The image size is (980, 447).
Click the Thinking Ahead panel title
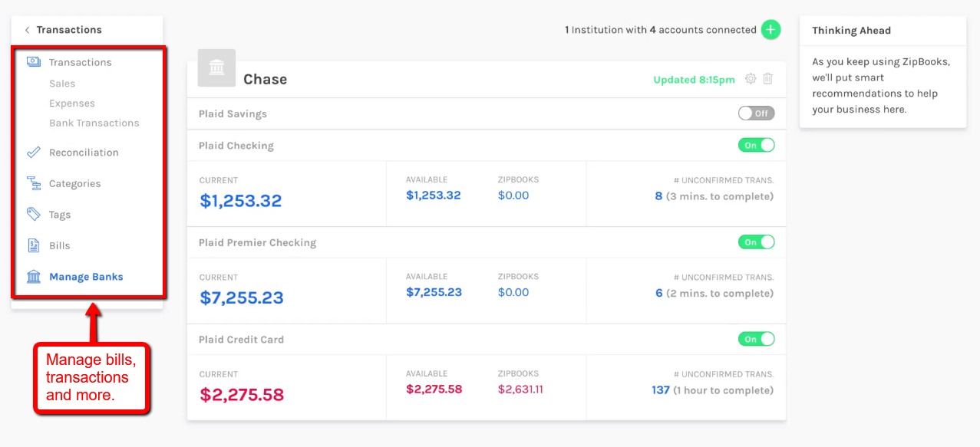tap(851, 31)
